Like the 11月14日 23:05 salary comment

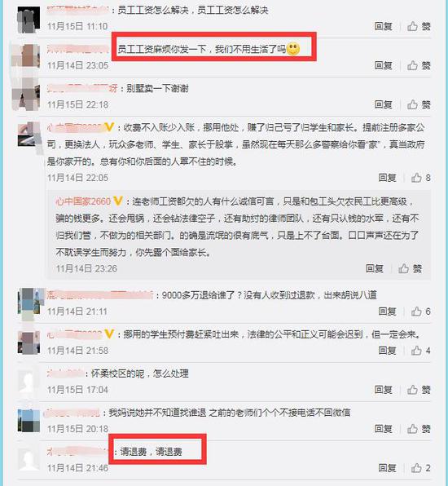419,65
